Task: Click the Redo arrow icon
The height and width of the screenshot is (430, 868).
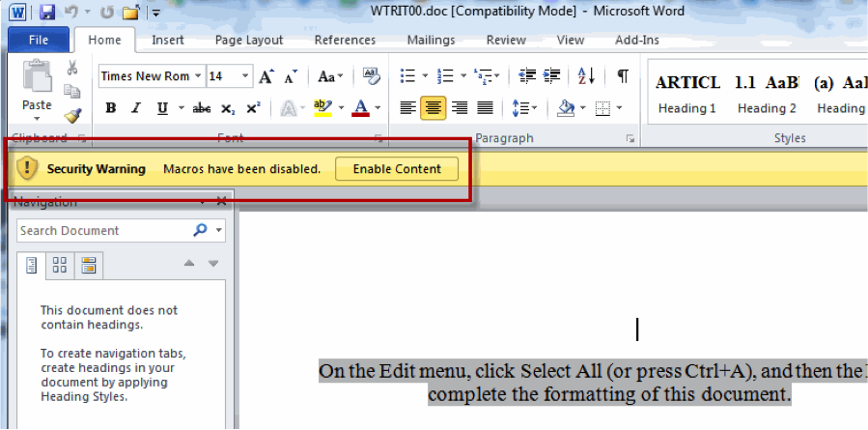Action: (x=108, y=12)
